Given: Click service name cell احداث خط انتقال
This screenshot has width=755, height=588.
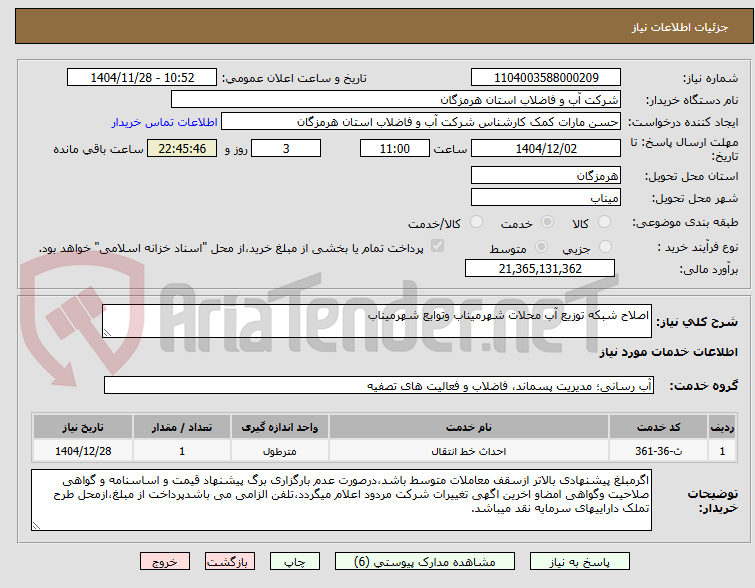Looking at the screenshot, I should 469,451.
